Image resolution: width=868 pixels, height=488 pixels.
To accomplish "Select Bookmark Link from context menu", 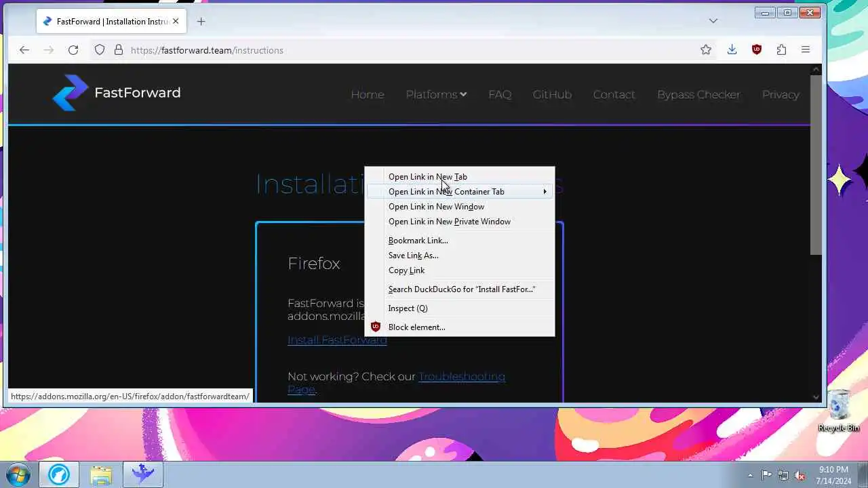I will click(460, 241).
